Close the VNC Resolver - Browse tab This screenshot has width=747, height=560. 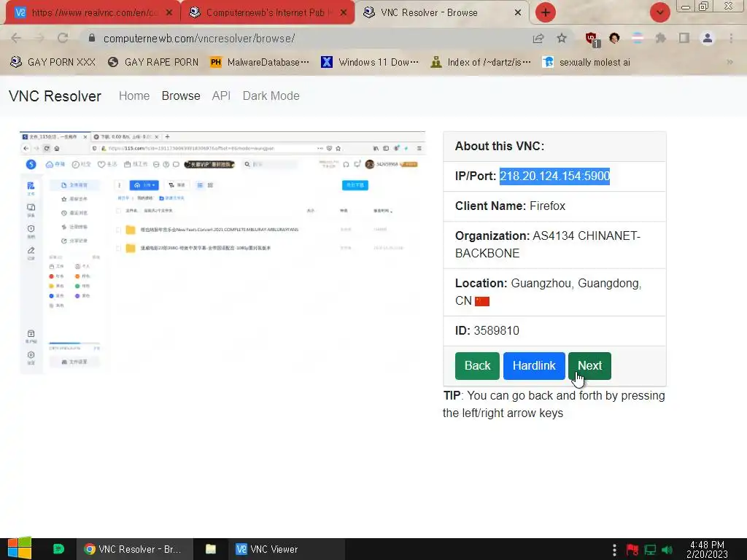pos(518,13)
